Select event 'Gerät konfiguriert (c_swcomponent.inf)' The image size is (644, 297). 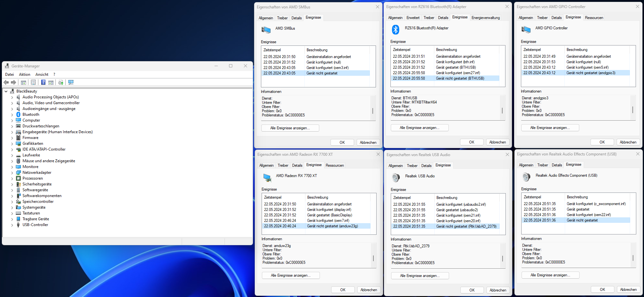[x=576, y=204]
